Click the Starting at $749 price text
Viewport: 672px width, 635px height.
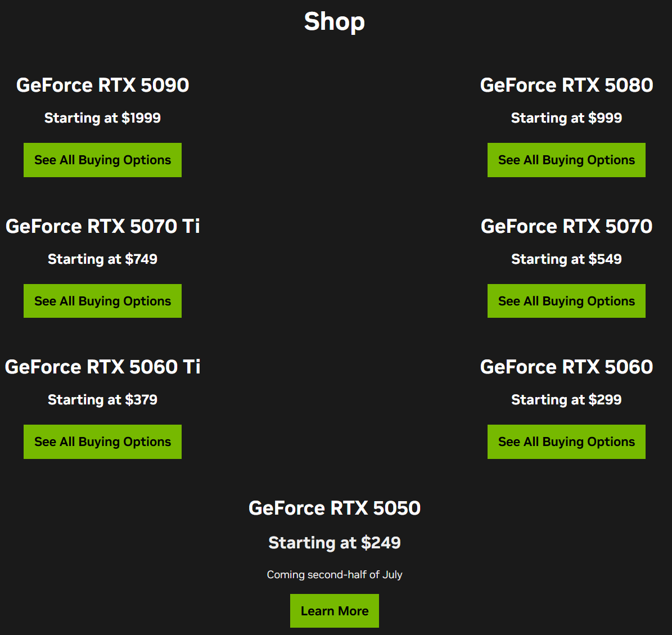tap(102, 259)
